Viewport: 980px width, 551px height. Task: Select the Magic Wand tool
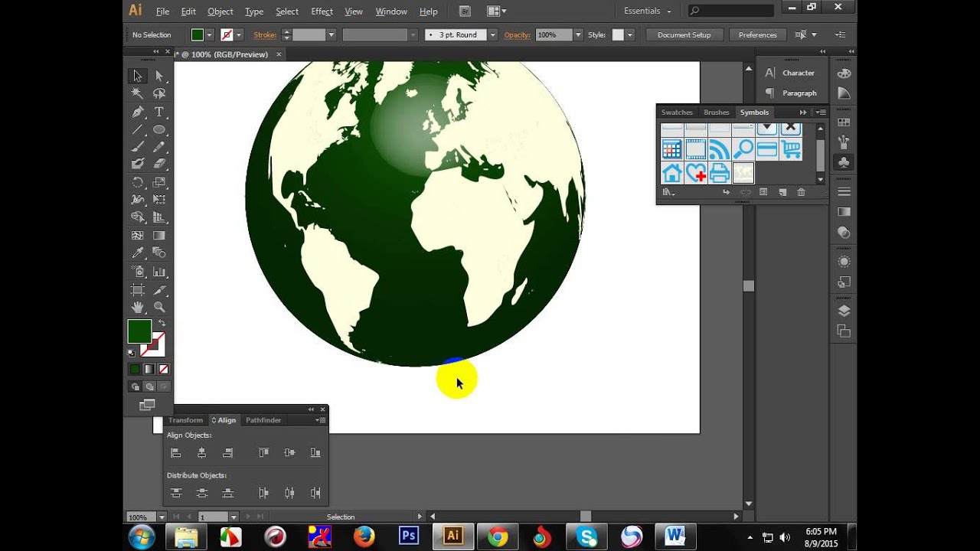click(138, 93)
